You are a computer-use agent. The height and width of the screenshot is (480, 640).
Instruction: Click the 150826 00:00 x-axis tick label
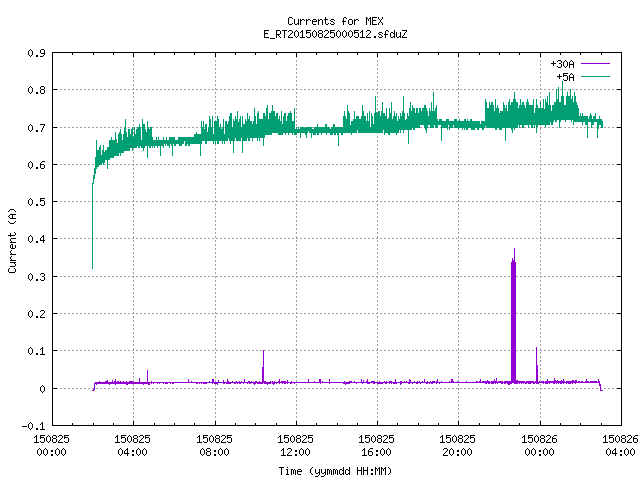[x=539, y=445]
